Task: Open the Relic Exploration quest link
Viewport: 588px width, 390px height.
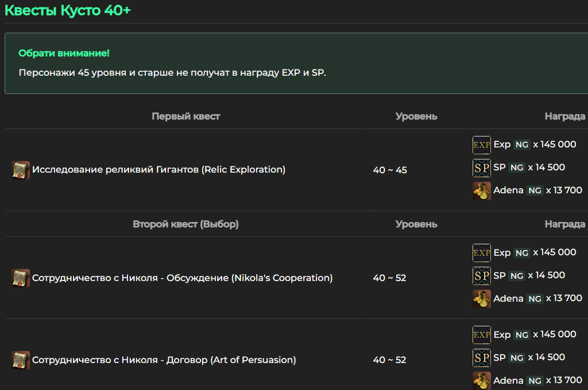Action: pos(158,170)
